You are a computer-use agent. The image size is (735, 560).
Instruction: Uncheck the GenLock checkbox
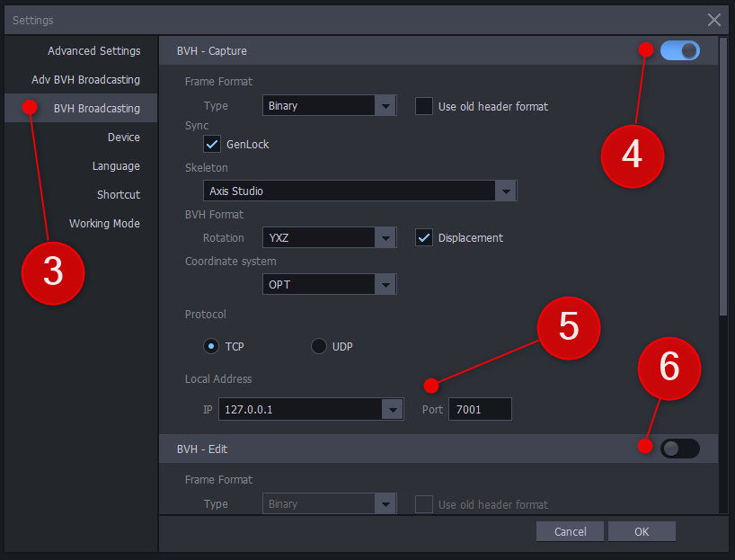click(x=212, y=144)
